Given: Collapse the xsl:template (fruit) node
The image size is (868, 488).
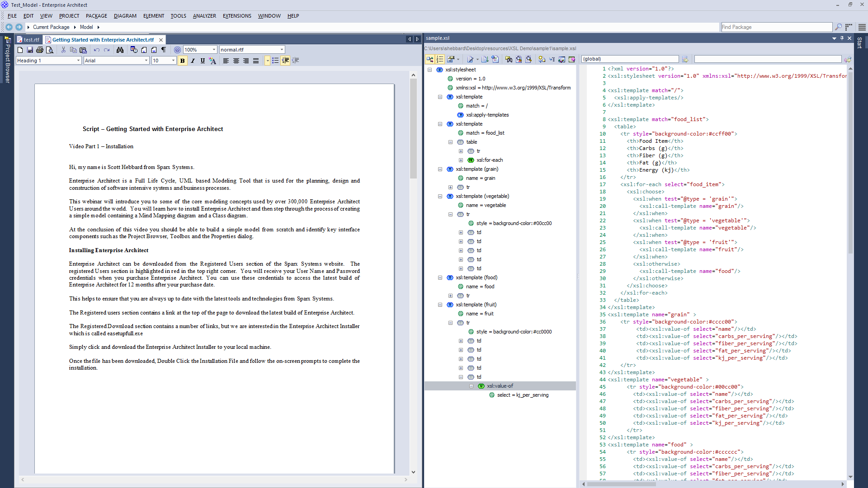Looking at the screenshot, I should (440, 305).
